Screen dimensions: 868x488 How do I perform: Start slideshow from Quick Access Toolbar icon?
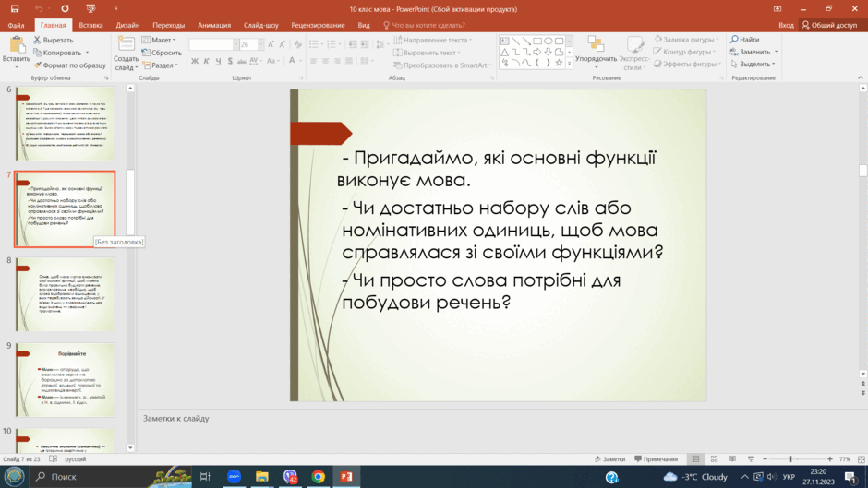tap(90, 9)
